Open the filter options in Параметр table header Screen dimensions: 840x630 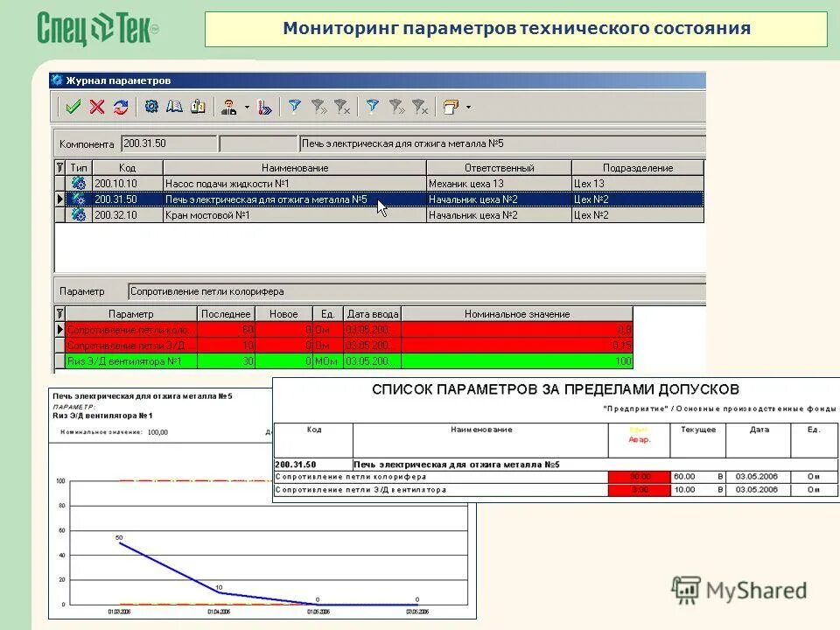coord(59,312)
